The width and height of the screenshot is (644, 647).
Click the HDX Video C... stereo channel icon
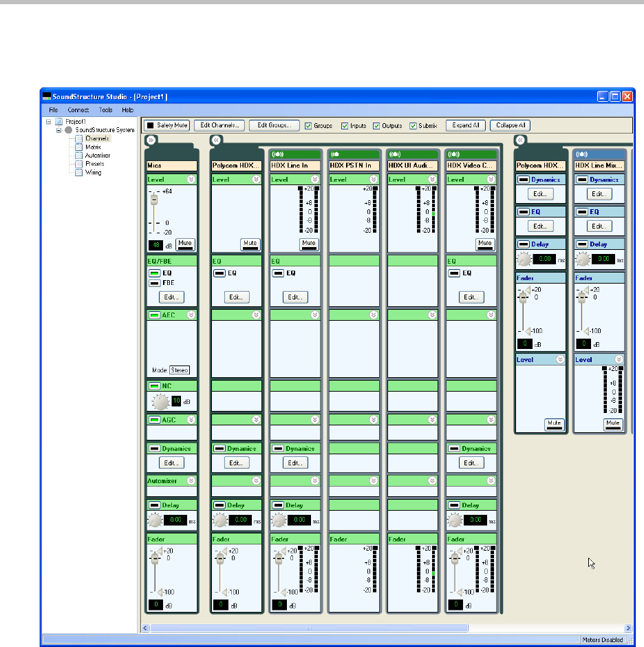[453, 153]
